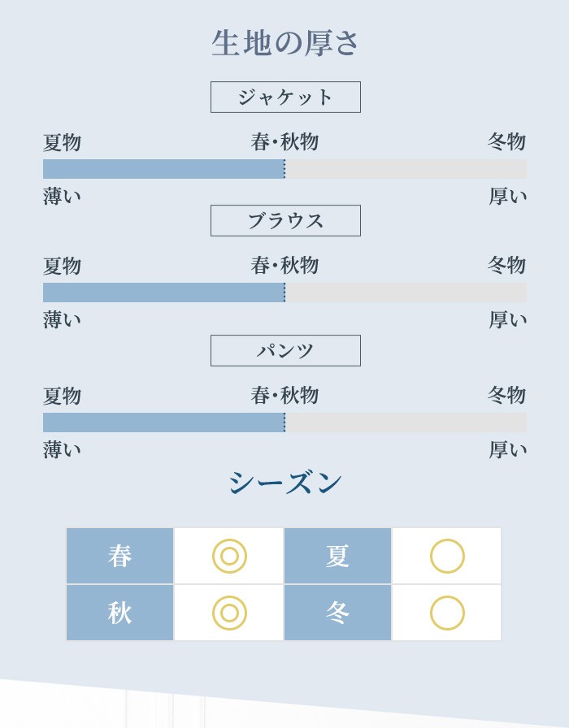This screenshot has height=728, width=569.
Task: Click 厚い label below パンツ bar
Action: click(x=508, y=450)
